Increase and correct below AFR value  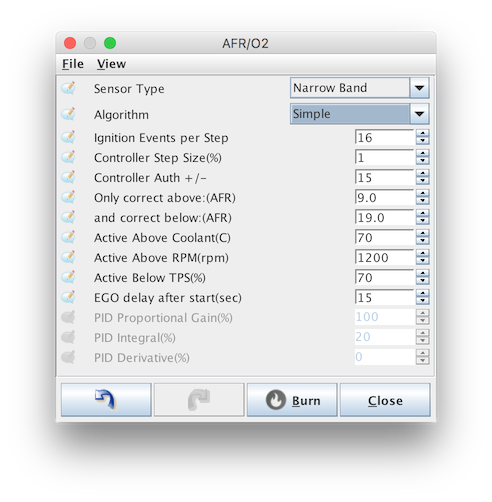(x=422, y=213)
